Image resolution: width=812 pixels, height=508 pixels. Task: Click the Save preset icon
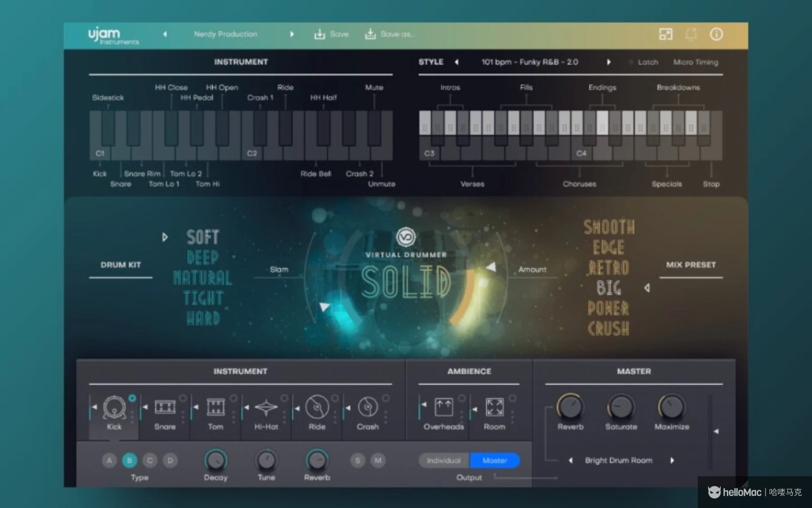tap(320, 34)
